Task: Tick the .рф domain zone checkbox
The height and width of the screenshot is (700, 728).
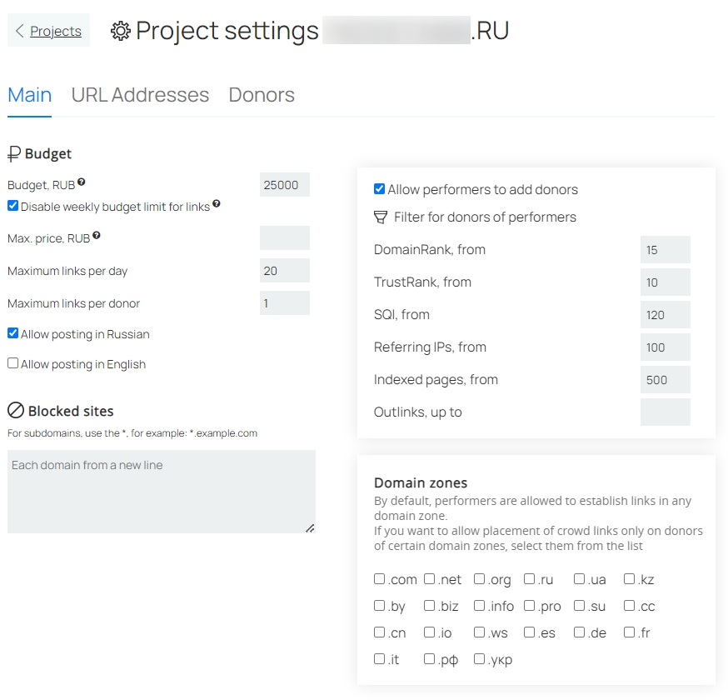Action: [x=430, y=658]
